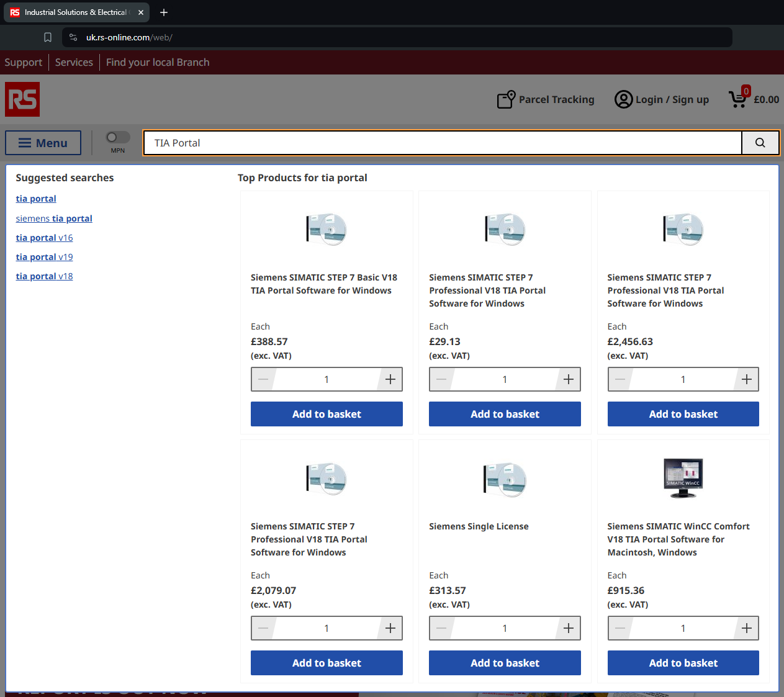Select the 'tia portal v19' suggested search
Viewport: 784px width, 697px height.
[44, 257]
